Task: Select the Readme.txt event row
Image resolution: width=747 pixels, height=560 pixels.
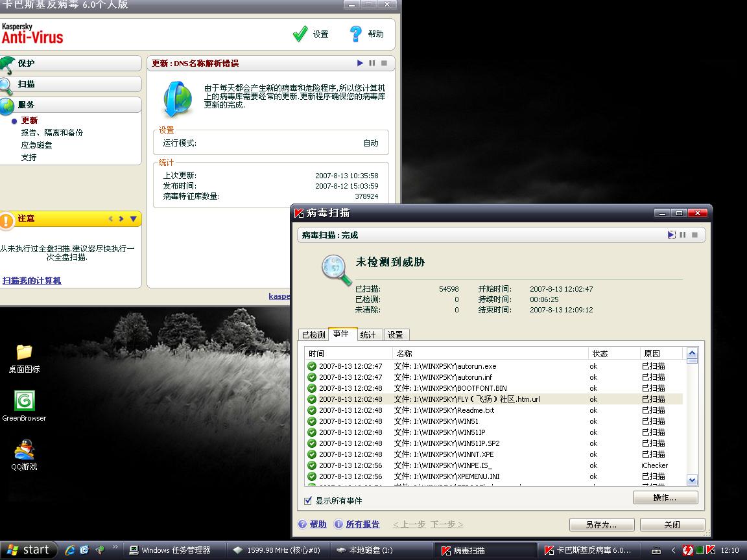Action: coord(494,410)
